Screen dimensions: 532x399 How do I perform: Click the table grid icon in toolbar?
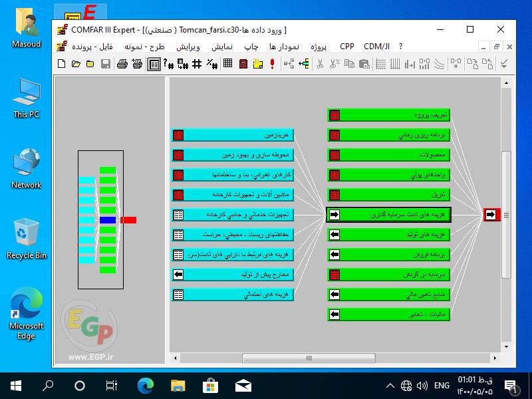tap(228, 64)
